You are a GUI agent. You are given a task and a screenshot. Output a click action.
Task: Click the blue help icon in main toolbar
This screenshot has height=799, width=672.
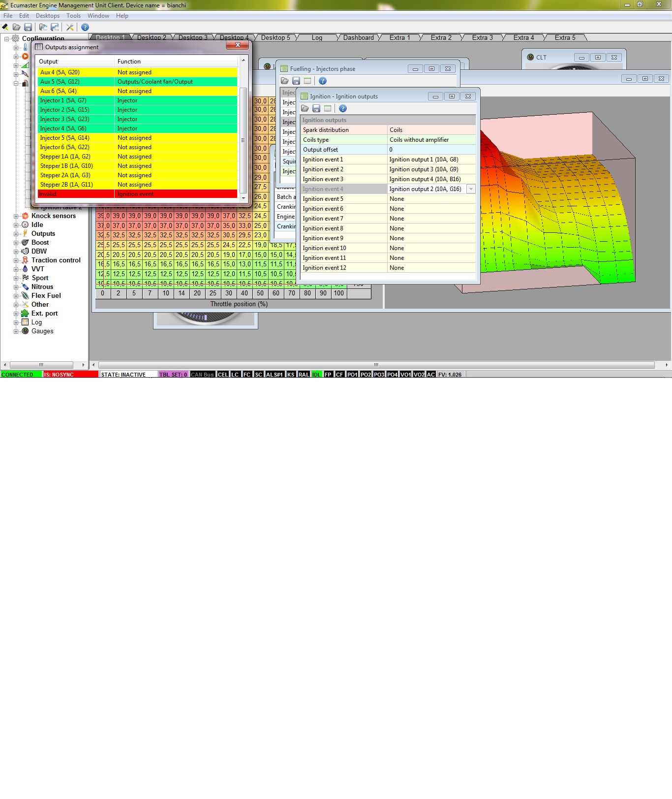tap(85, 27)
